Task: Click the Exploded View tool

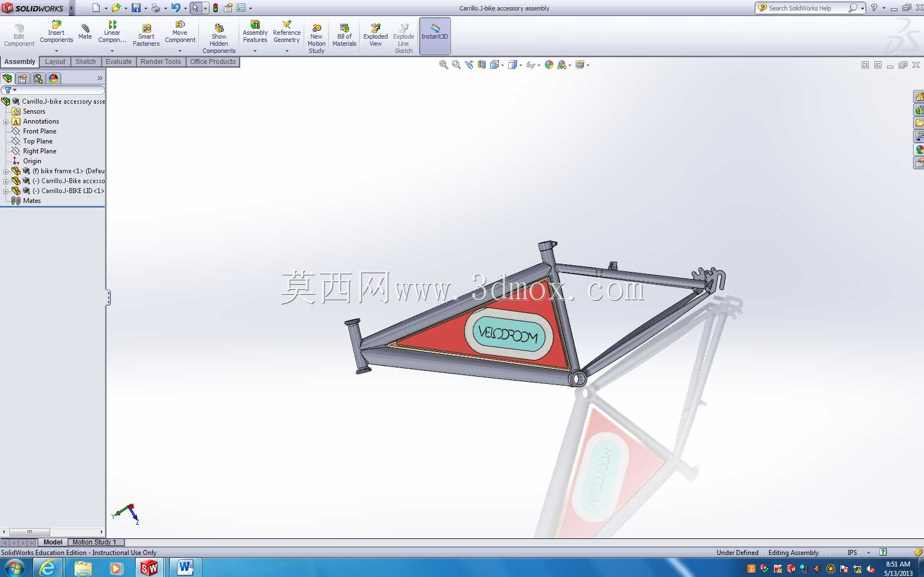Action: 375,36
